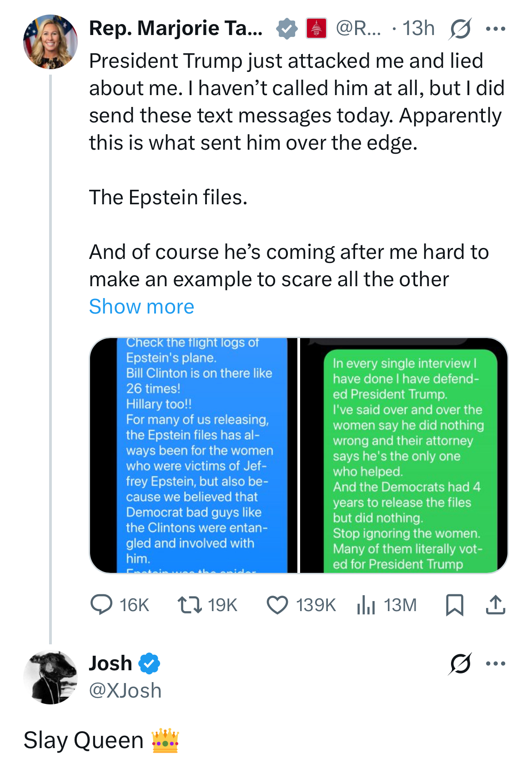Viewport: 532px width, 764px height.
Task: Click the reply comment bubble icon
Action: pyautogui.click(x=101, y=605)
